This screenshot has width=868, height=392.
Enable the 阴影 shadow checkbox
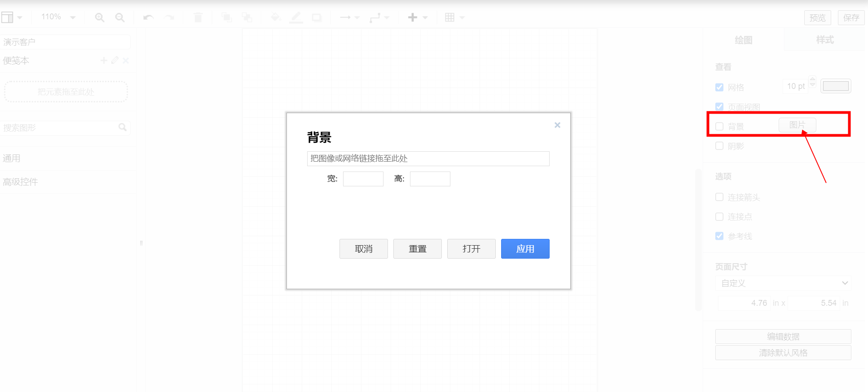719,146
